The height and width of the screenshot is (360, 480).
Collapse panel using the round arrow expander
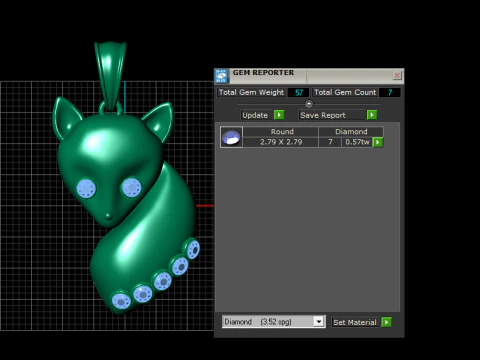(x=309, y=104)
